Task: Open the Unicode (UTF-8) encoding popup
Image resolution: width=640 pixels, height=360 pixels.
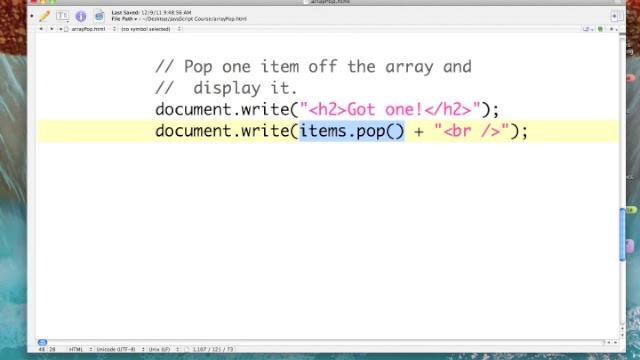Action: tap(120, 349)
